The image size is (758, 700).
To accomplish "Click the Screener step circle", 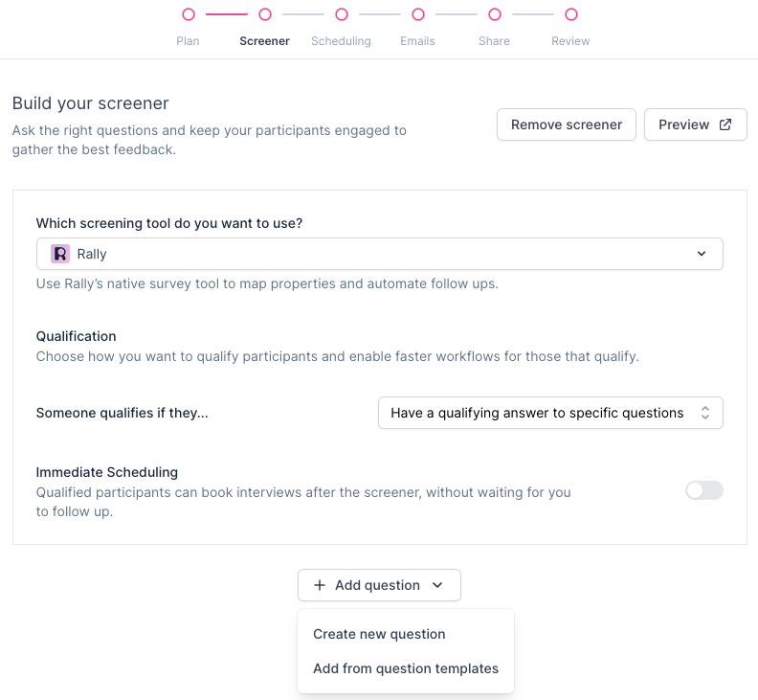I will tap(265, 14).
